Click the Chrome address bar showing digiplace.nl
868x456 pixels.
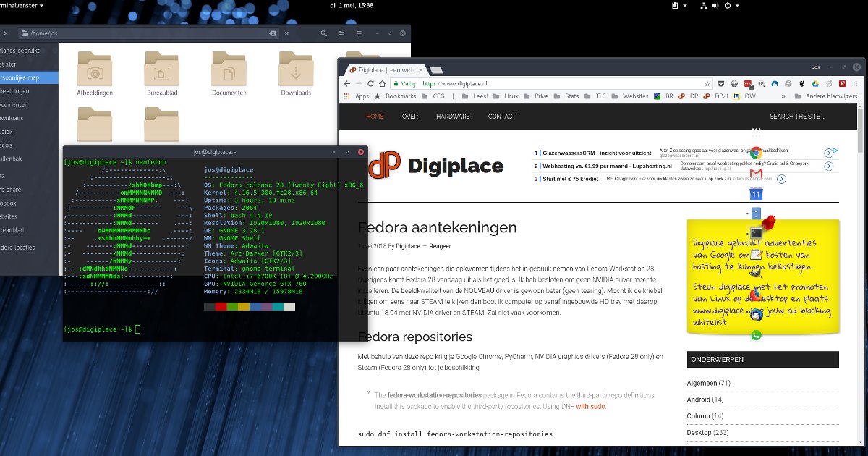click(x=550, y=83)
